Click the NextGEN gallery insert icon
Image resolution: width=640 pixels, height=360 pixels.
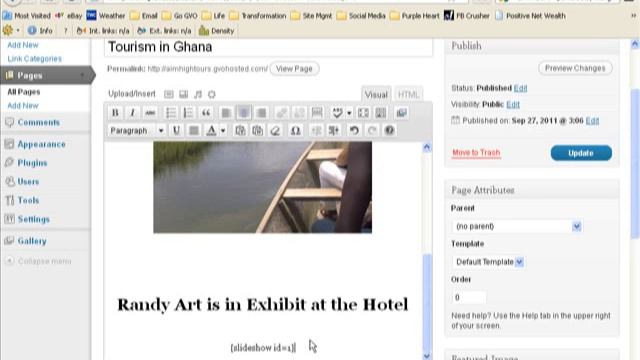pyautogui.click(x=402, y=113)
